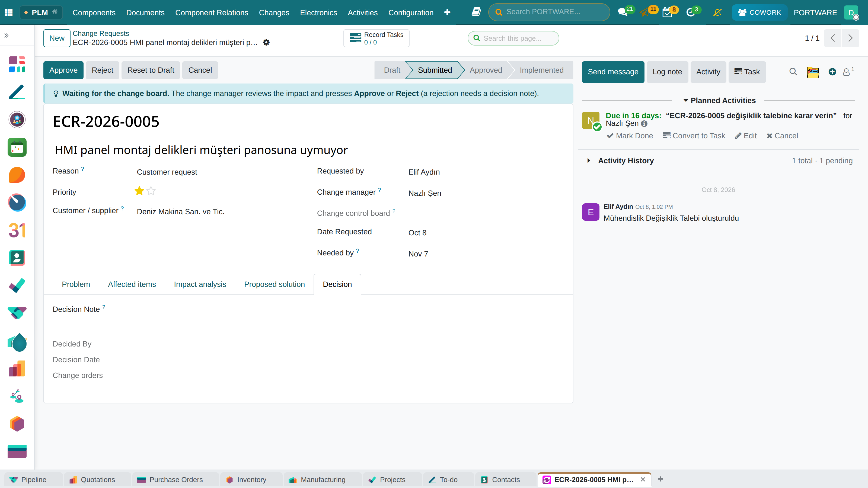Viewport: 868px width, 488px height.
Task: Click the Approve button
Action: [x=63, y=70]
